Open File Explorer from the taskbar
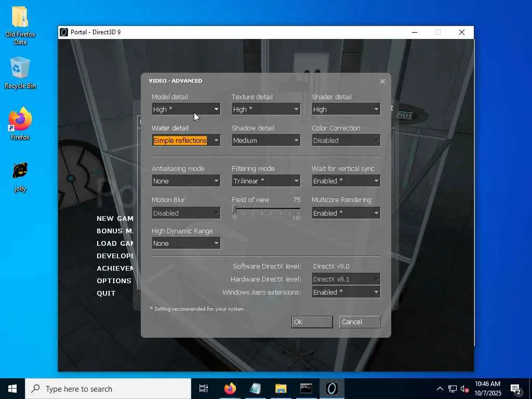532x399 pixels. point(281,389)
